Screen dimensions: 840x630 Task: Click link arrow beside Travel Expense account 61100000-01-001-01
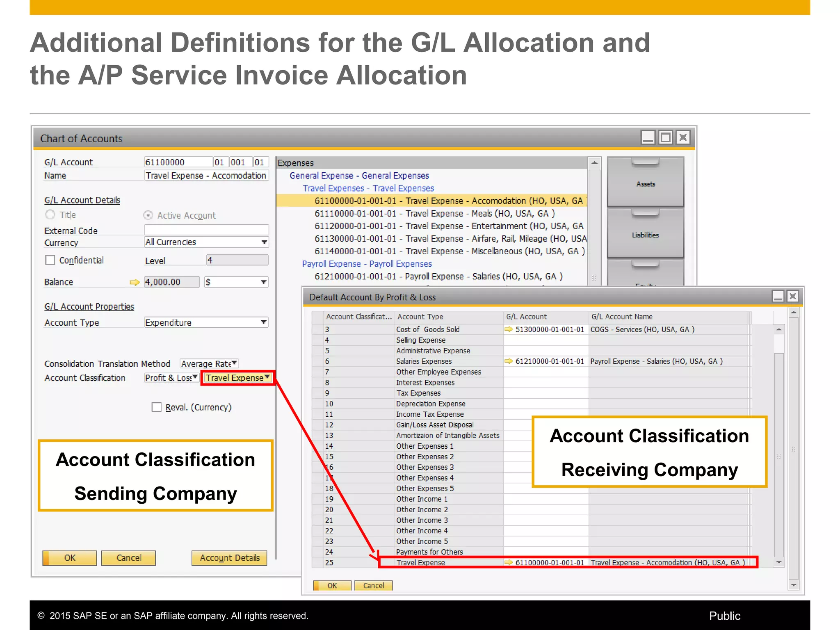pyautogui.click(x=509, y=562)
